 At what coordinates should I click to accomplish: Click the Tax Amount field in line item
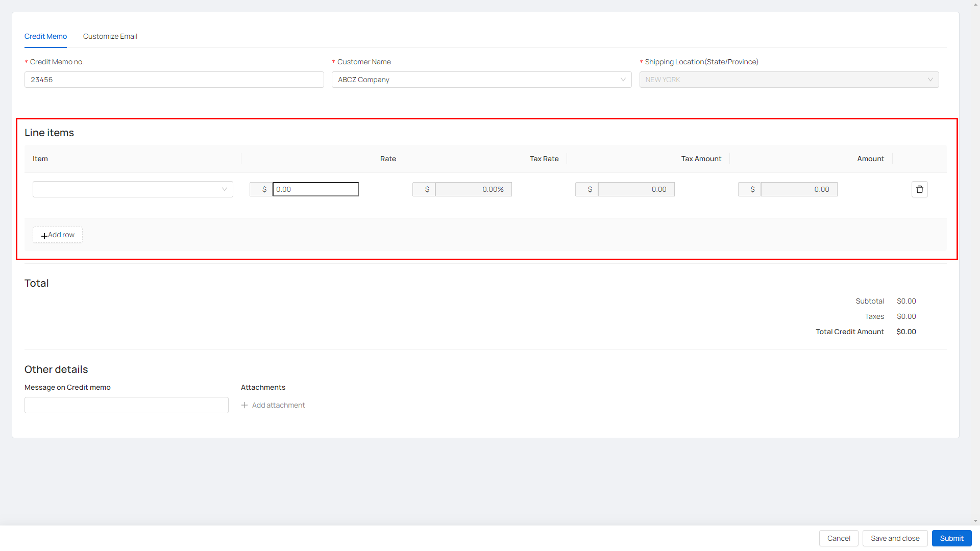pos(636,189)
